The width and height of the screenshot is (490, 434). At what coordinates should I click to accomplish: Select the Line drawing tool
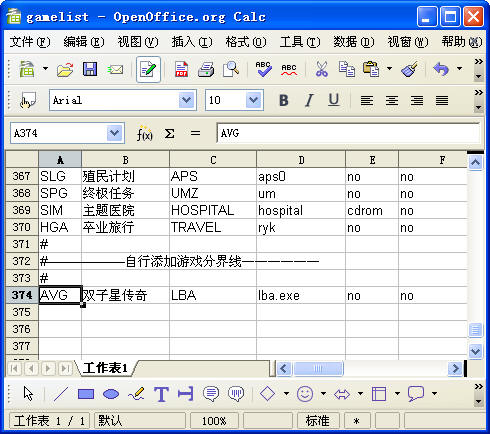[61, 394]
